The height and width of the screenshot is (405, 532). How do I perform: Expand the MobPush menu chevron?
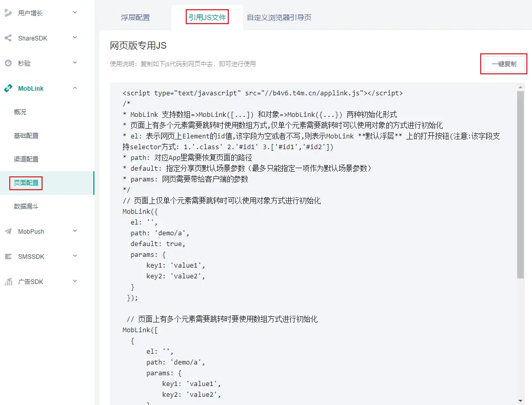(75, 231)
